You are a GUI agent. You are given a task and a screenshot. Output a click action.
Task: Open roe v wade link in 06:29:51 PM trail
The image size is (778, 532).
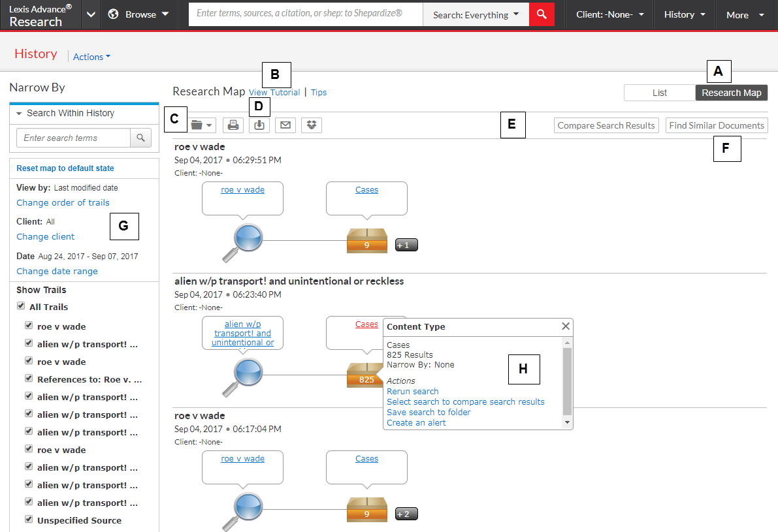pos(242,190)
